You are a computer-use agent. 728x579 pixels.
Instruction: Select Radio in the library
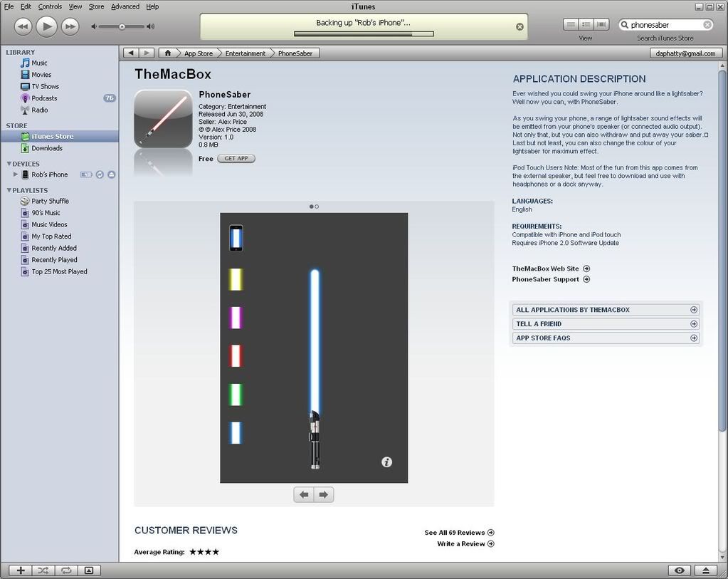coord(39,110)
